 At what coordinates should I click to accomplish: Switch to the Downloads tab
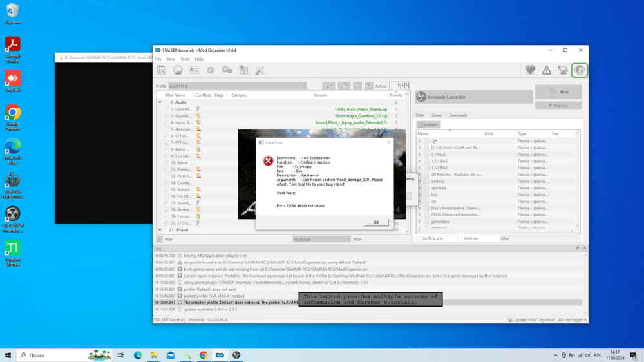click(458, 115)
